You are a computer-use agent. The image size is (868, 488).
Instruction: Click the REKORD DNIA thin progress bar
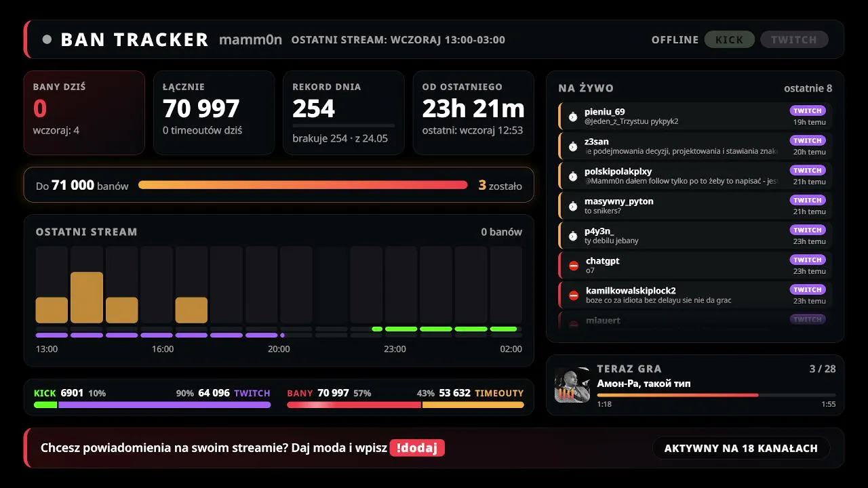[343, 125]
